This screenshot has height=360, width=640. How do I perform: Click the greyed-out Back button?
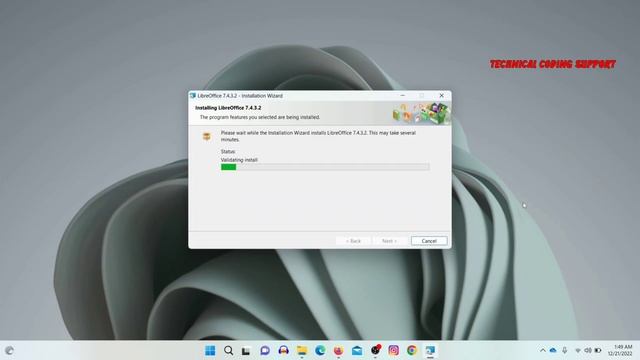(x=353, y=241)
